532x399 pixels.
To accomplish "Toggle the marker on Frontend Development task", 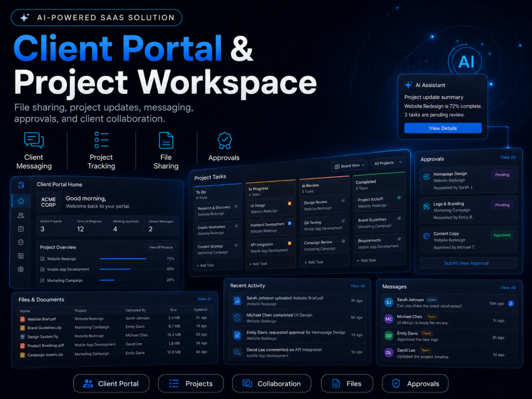I will (x=290, y=223).
